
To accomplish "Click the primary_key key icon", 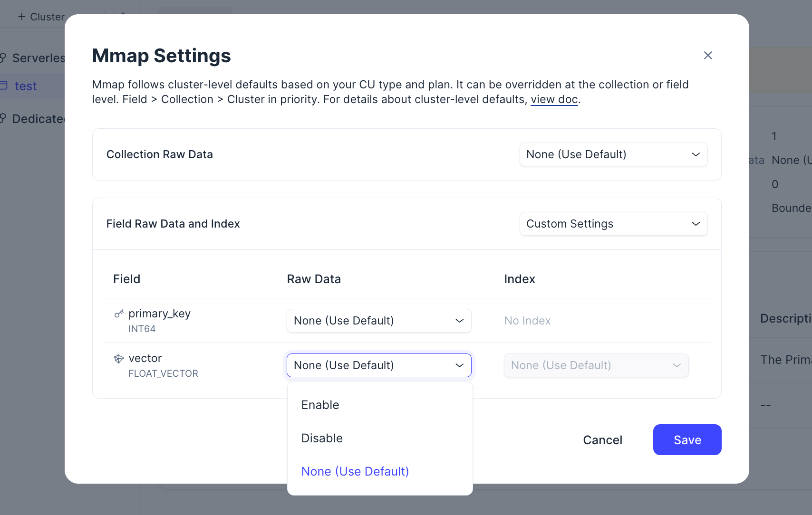I will [119, 314].
